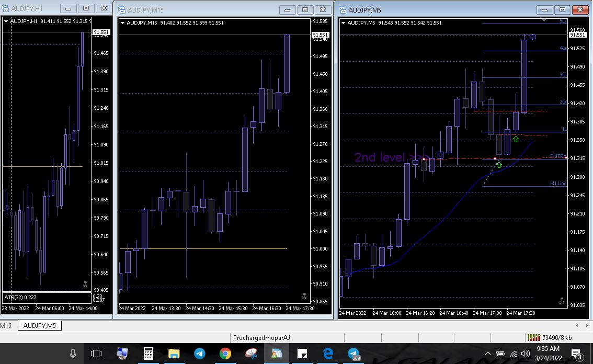Select the 4Ls level label on M5 chart

(x=563, y=48)
